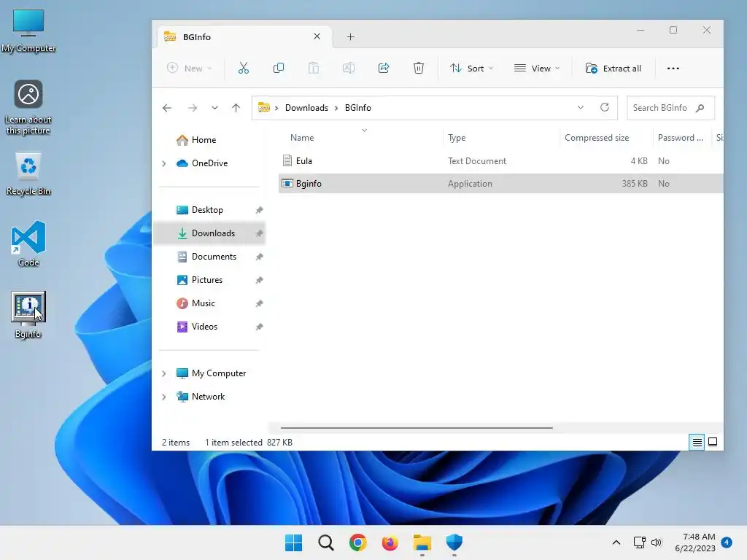Screen dimensions: 747x560
Task: Refresh the BGInfo folder view
Action: [605, 107]
